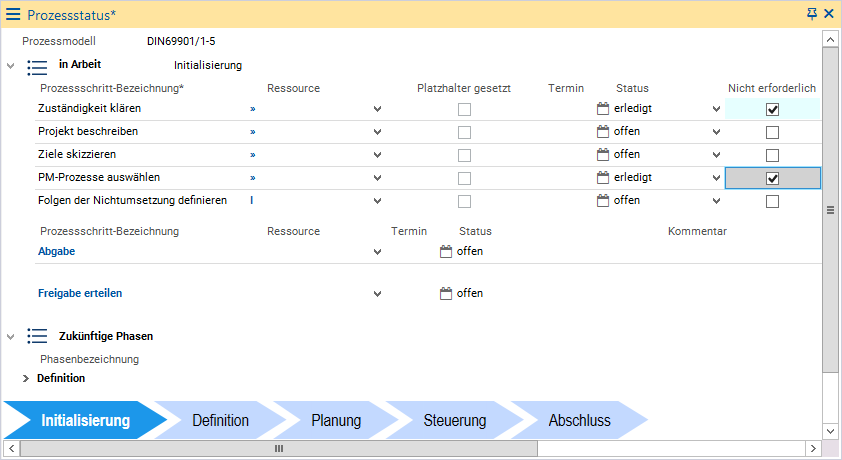The image size is (842, 460).
Task: Check 'Nicht erforderlich' for 'Ziele skizzieren'
Action: [772, 156]
